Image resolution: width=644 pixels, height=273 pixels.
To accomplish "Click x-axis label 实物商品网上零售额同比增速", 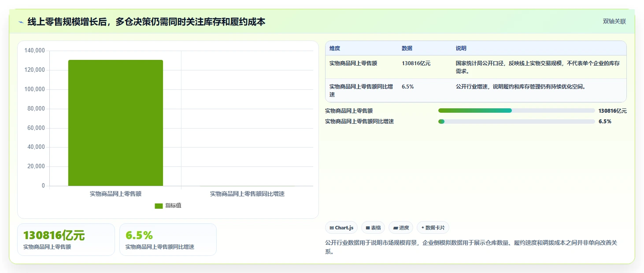I will [x=247, y=194].
